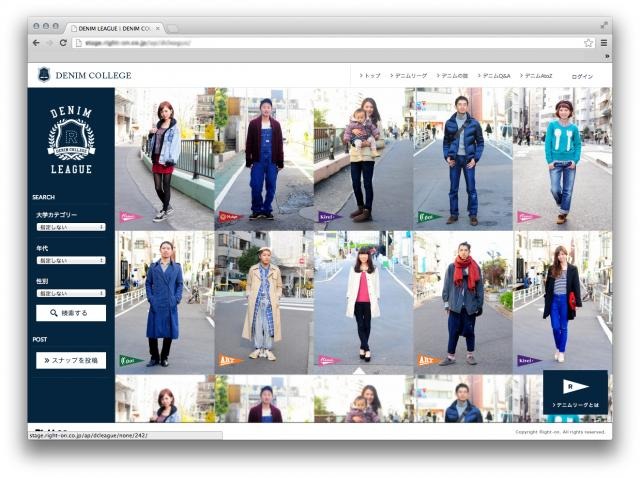Open the denim-jacket woman snap photo
The width and height of the screenshot is (640, 478).
click(164, 159)
